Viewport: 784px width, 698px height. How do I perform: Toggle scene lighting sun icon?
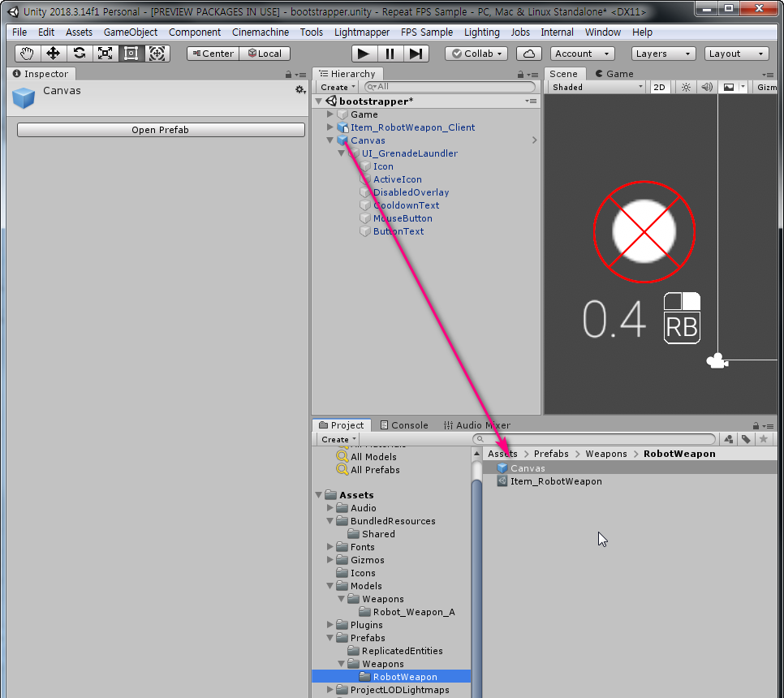(686, 87)
